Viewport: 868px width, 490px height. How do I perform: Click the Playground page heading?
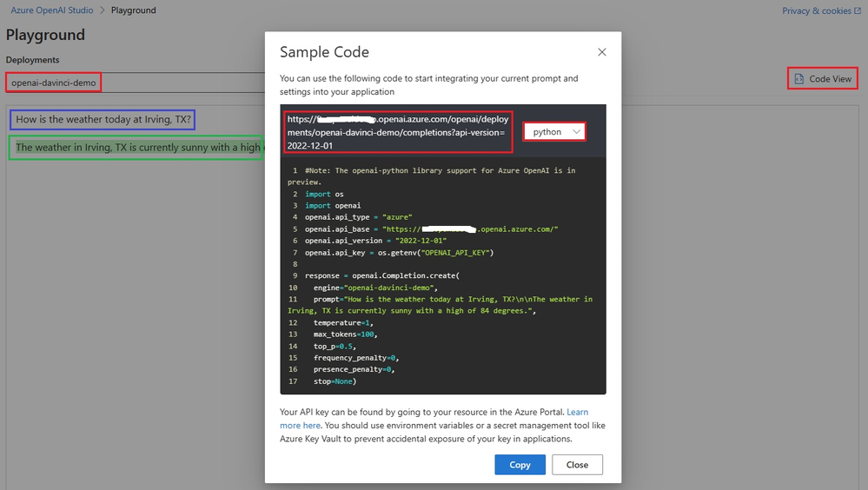point(45,35)
